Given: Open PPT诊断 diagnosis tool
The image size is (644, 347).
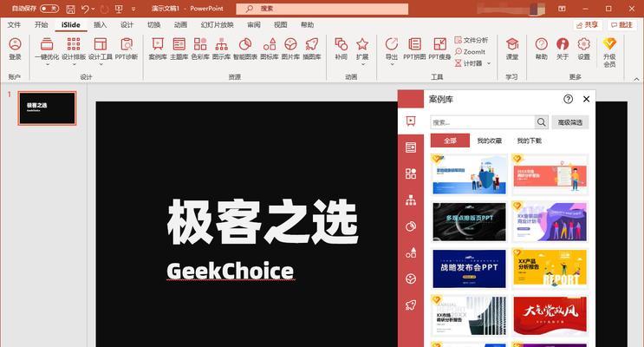Looking at the screenshot, I should point(127,49).
